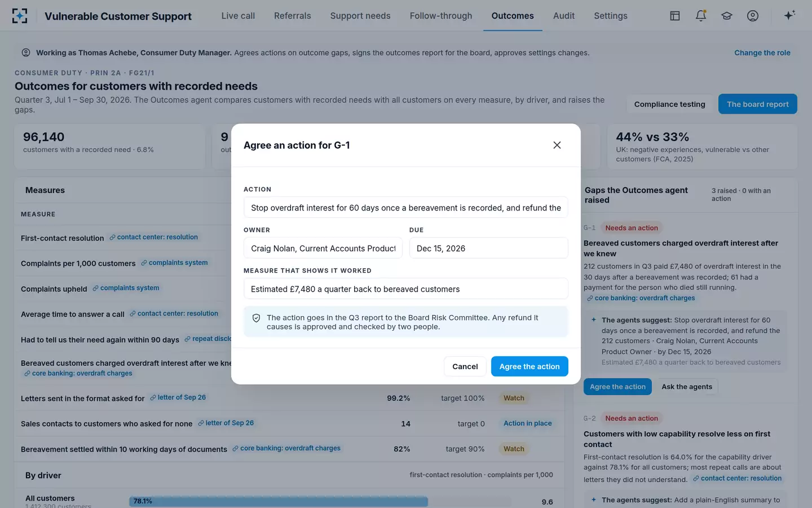Open the user profile icon

(x=753, y=16)
